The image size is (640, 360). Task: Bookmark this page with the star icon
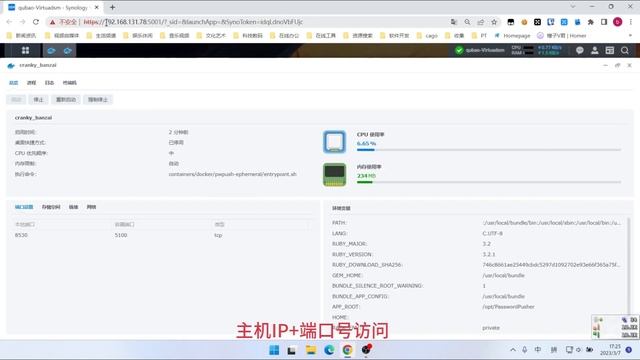[x=494, y=22]
